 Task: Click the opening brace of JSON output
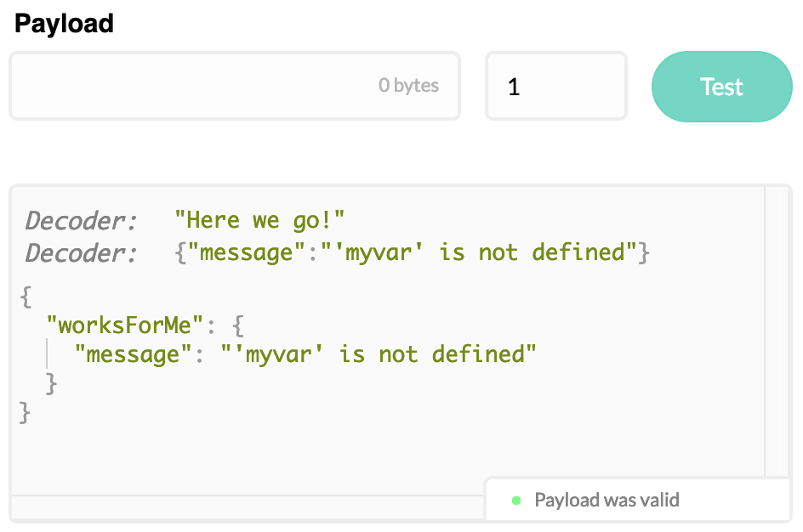tap(26, 297)
